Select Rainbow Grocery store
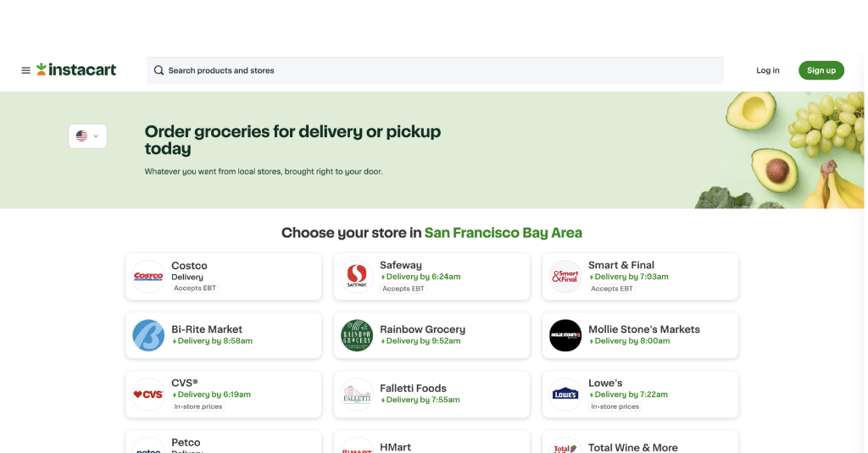Image resolution: width=868 pixels, height=453 pixels. coord(431,335)
